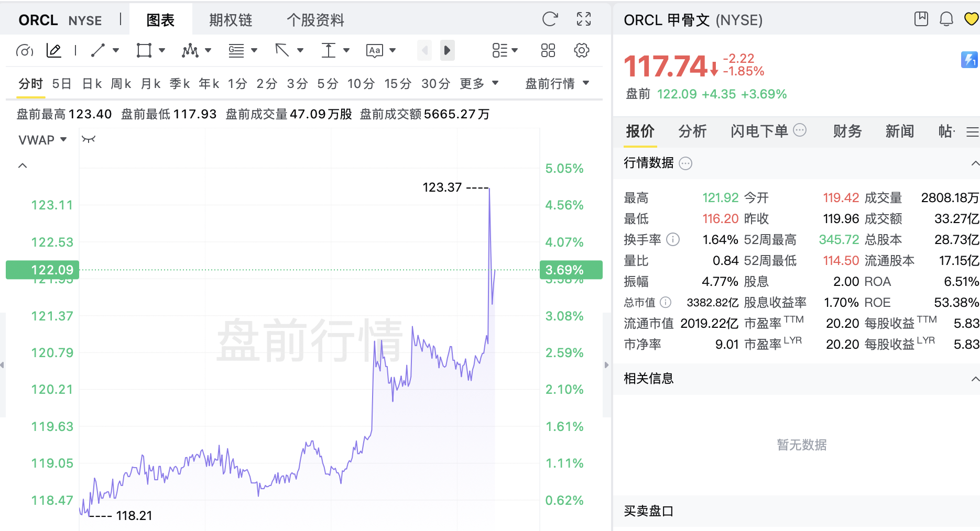Screen dimensions: 980x531
Task: Select the measure range tool
Action: tap(328, 50)
